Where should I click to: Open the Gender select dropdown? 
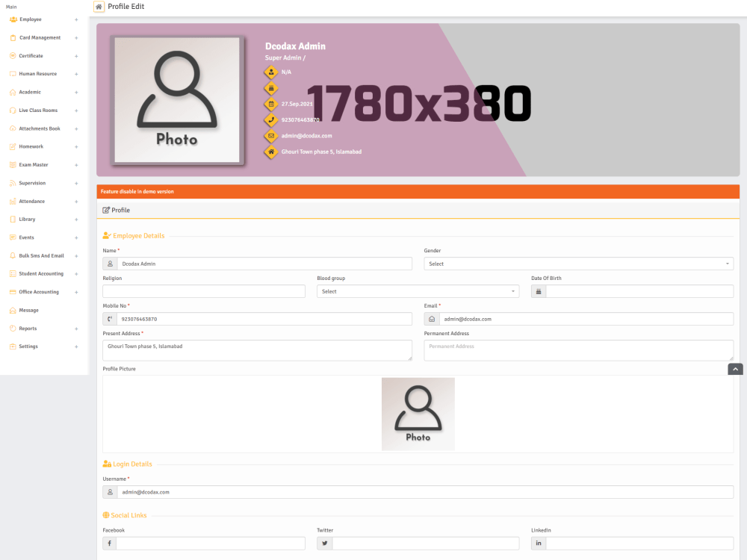coord(578,264)
